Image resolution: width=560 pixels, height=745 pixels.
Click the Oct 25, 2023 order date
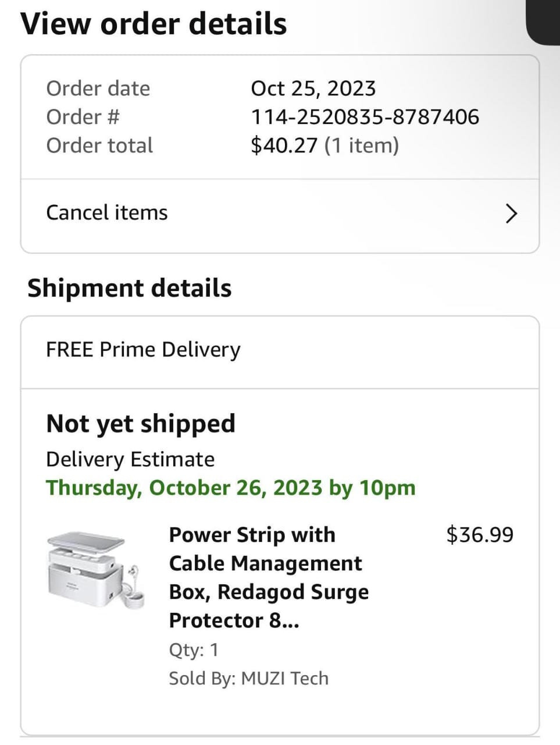[313, 88]
